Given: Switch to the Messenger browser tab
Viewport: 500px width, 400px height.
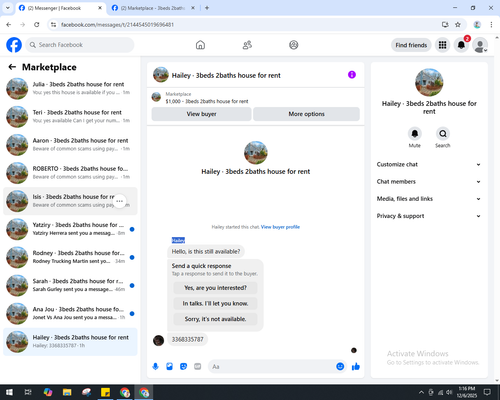Looking at the screenshot, I should coord(60,8).
